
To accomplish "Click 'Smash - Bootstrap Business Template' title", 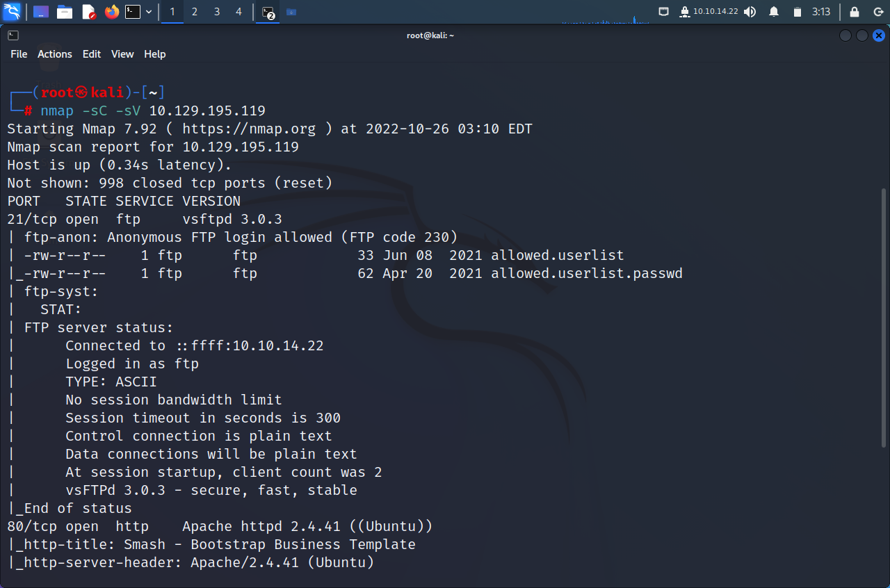I will (270, 544).
